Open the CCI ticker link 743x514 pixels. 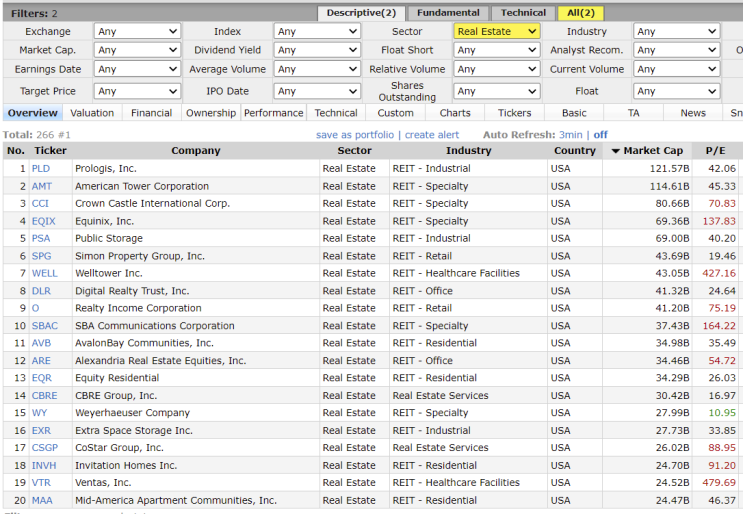tap(40, 203)
